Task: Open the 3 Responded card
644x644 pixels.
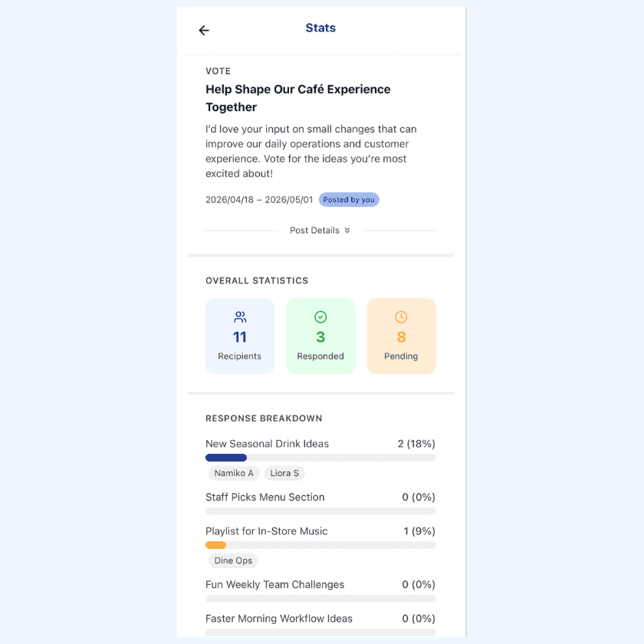Action: coord(320,336)
